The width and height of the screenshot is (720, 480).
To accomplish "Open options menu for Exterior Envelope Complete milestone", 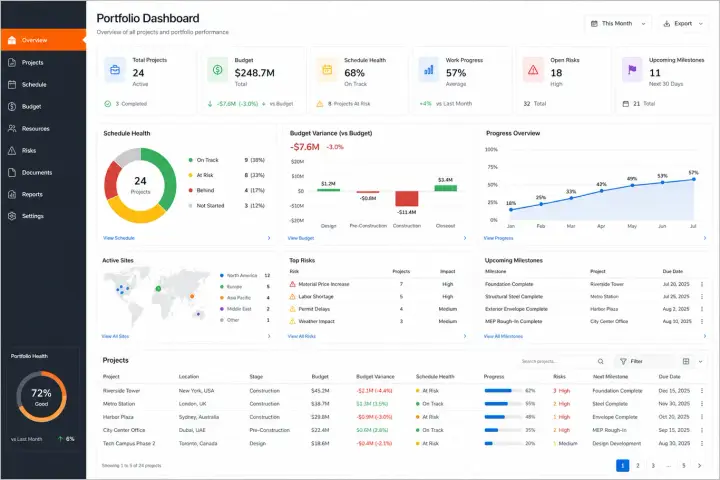I will pos(702,309).
